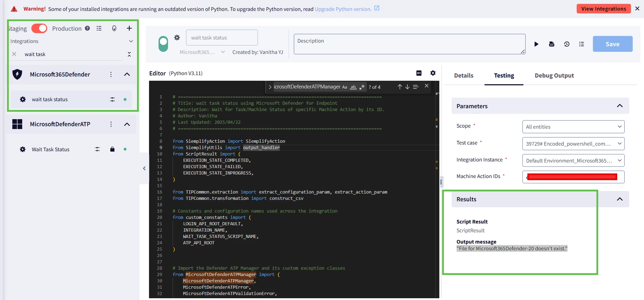Click the DEV badge icon above the editor
Viewport: 644px width, 300px height.
click(x=419, y=73)
